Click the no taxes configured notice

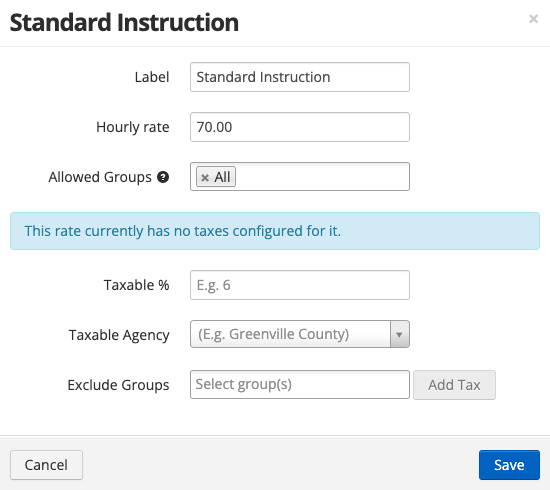(275, 231)
